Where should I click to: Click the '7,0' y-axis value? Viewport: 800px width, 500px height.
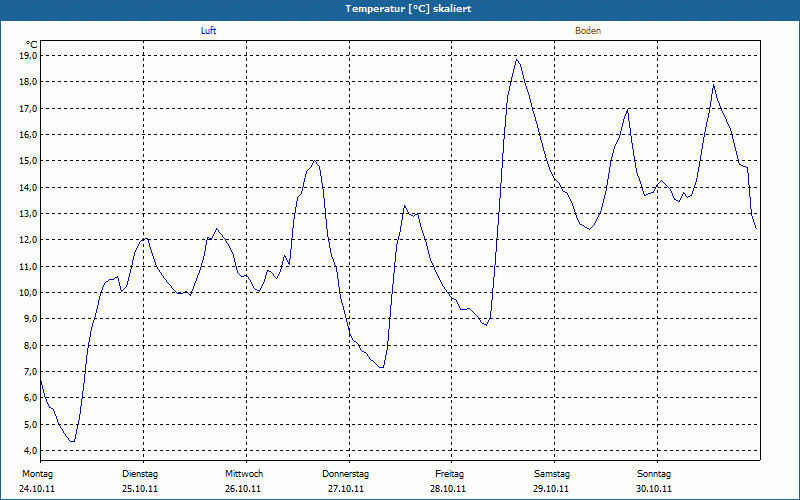[31, 371]
